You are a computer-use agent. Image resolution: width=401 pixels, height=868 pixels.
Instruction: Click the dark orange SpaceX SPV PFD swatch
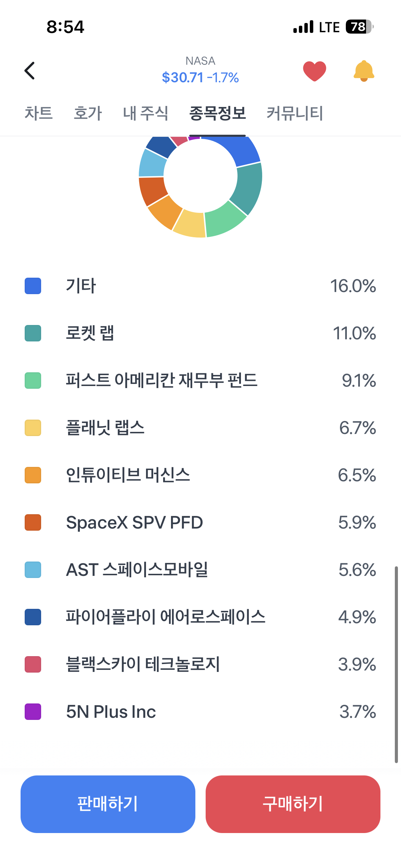pos(33,522)
